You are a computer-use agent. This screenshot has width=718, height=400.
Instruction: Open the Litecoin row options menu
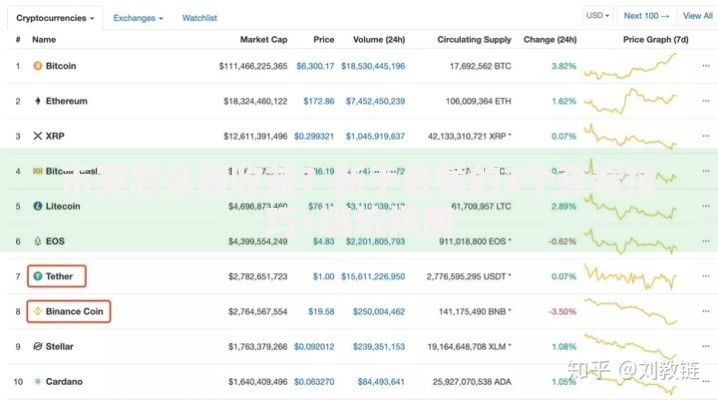(706, 206)
